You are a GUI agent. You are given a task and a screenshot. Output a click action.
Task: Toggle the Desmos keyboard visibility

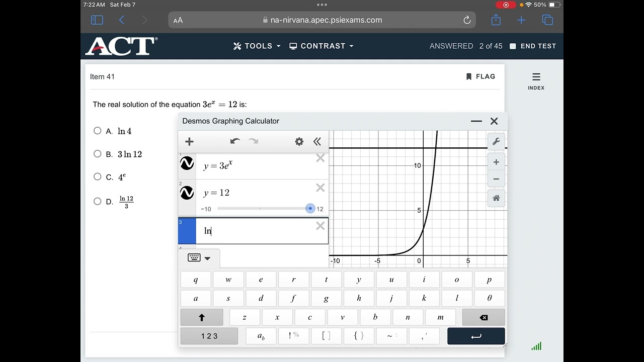199,258
